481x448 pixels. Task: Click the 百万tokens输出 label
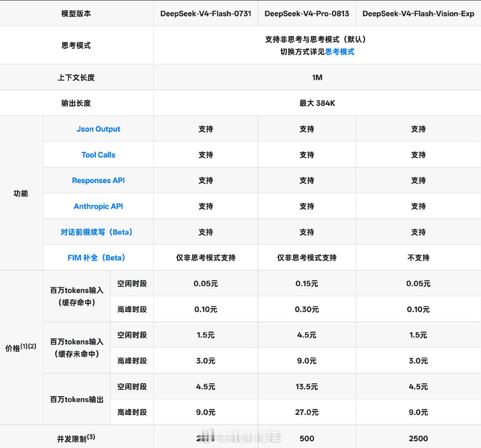pos(77,399)
